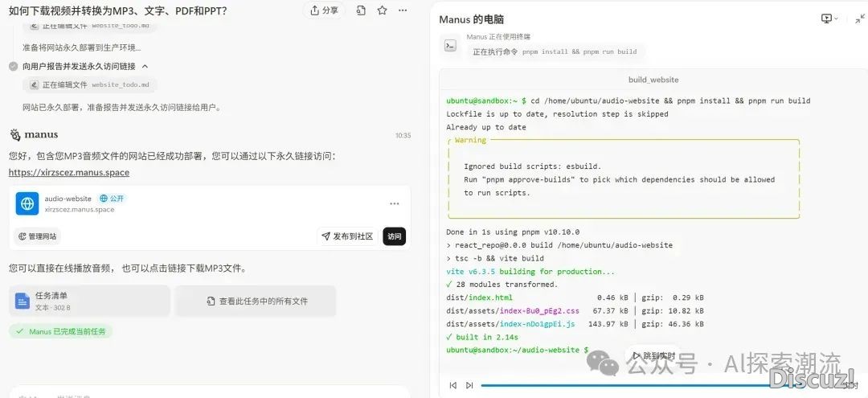Click Done in 1s using pnpm v10.10.0
Screen dimensions: 868x398
pyautogui.click(x=513, y=232)
